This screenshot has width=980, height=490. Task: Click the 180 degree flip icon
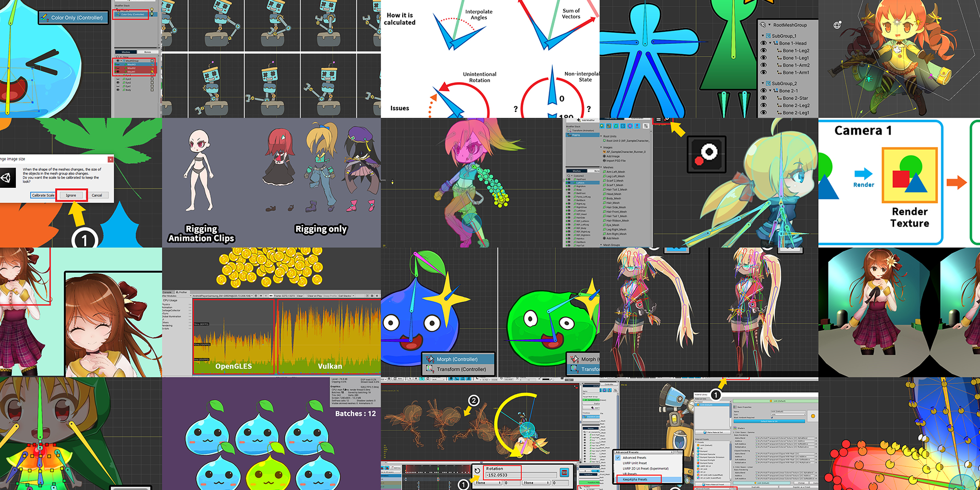coord(565,473)
